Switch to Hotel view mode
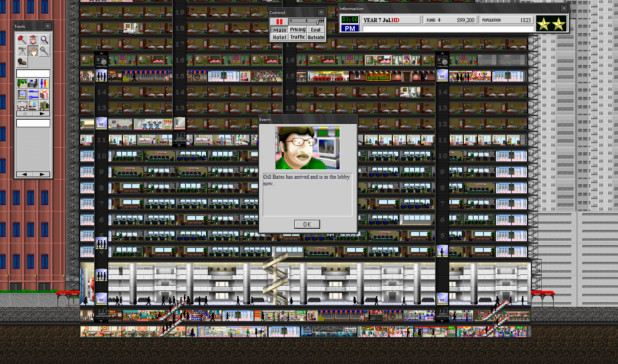The width and height of the screenshot is (618, 364). [x=279, y=37]
